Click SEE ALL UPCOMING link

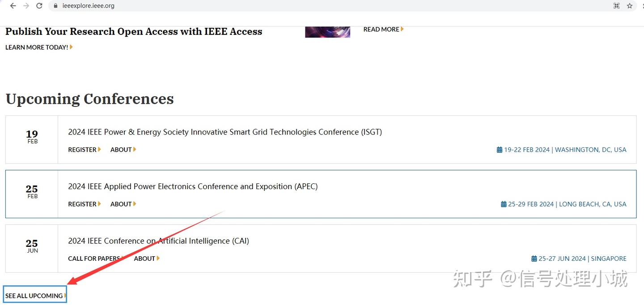point(35,296)
